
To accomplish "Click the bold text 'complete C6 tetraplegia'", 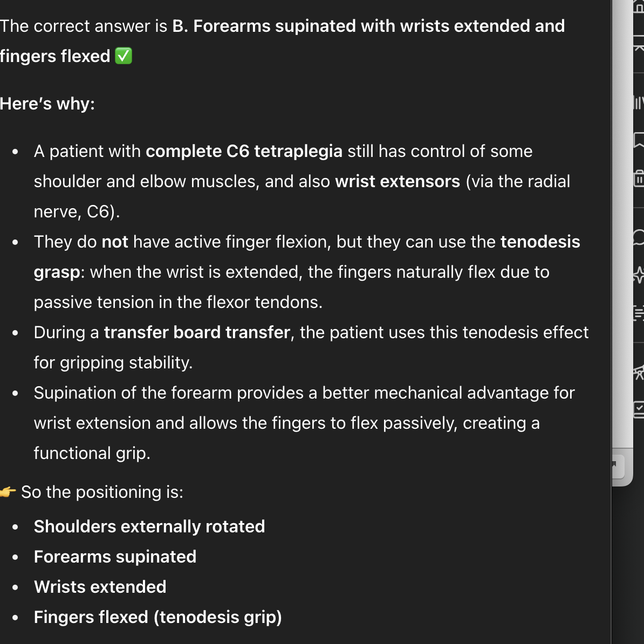I will click(244, 152).
